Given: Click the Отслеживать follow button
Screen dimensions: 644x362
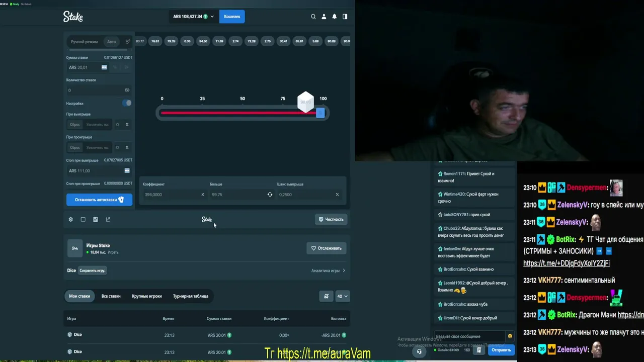Looking at the screenshot, I should click(x=326, y=248).
